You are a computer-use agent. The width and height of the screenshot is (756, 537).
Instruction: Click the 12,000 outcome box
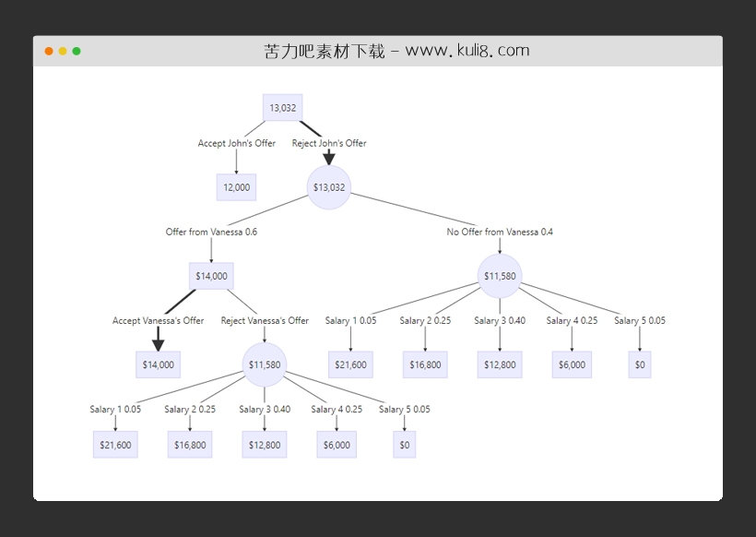[236, 187]
